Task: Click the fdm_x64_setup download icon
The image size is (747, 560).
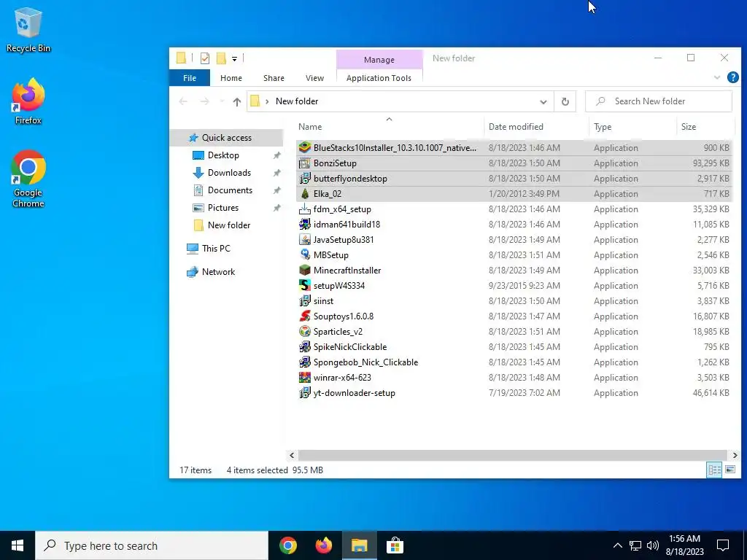Action: pos(305,209)
